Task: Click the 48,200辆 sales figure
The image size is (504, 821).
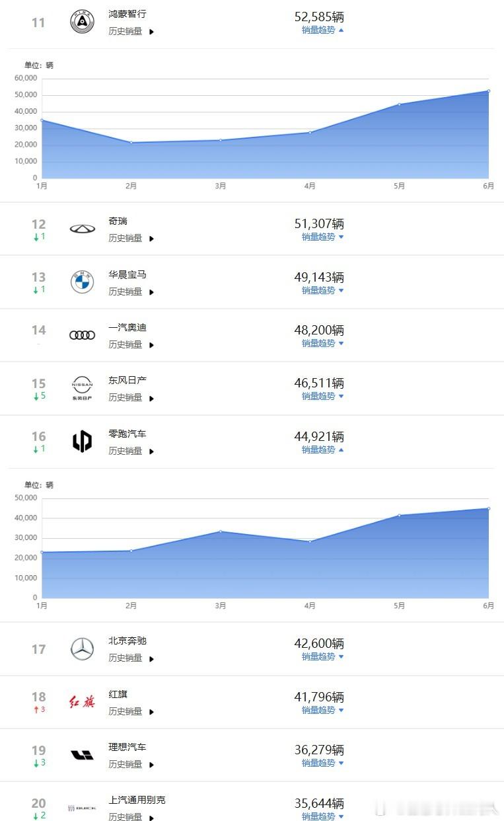Action: pyautogui.click(x=319, y=330)
